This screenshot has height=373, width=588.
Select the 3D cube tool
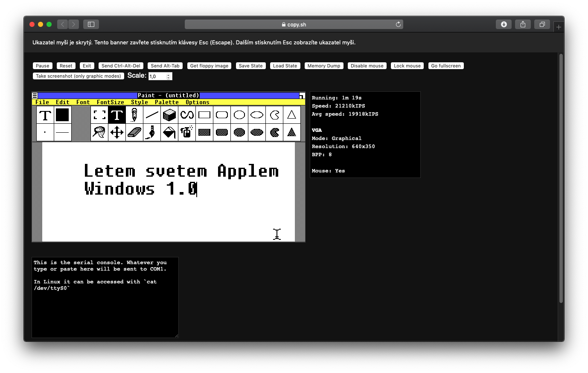pyautogui.click(x=169, y=115)
